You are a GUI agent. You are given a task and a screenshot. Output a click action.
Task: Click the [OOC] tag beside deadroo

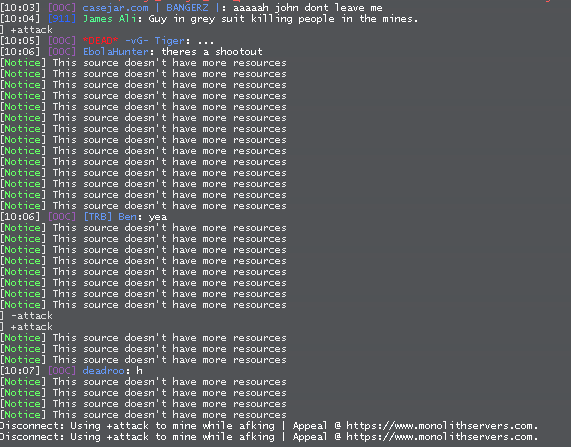coord(62,370)
